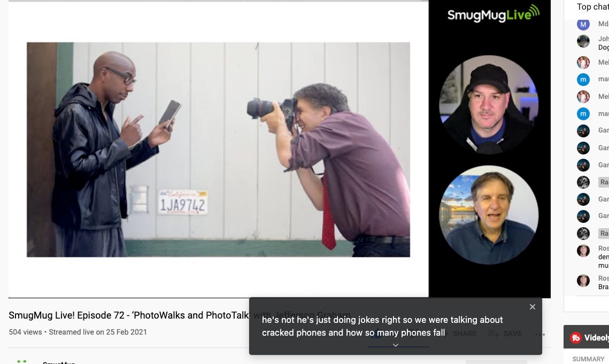Viewport: 609px width, 364px height.
Task: Click the caption text about cracked phones
Action: 382,326
